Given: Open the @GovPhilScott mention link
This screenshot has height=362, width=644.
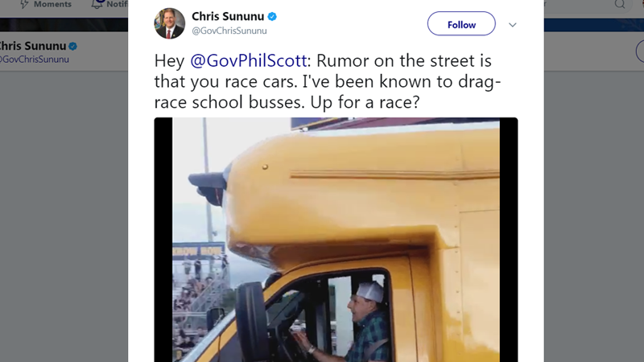Looking at the screenshot, I should point(248,61).
